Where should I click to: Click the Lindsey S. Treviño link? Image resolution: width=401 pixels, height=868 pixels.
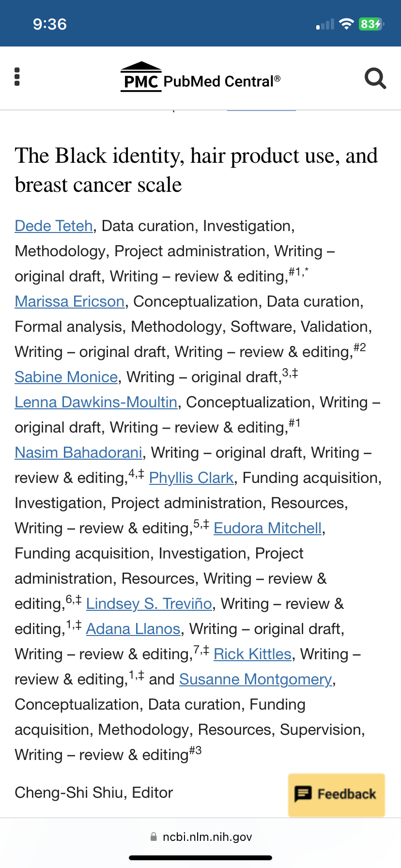149,604
